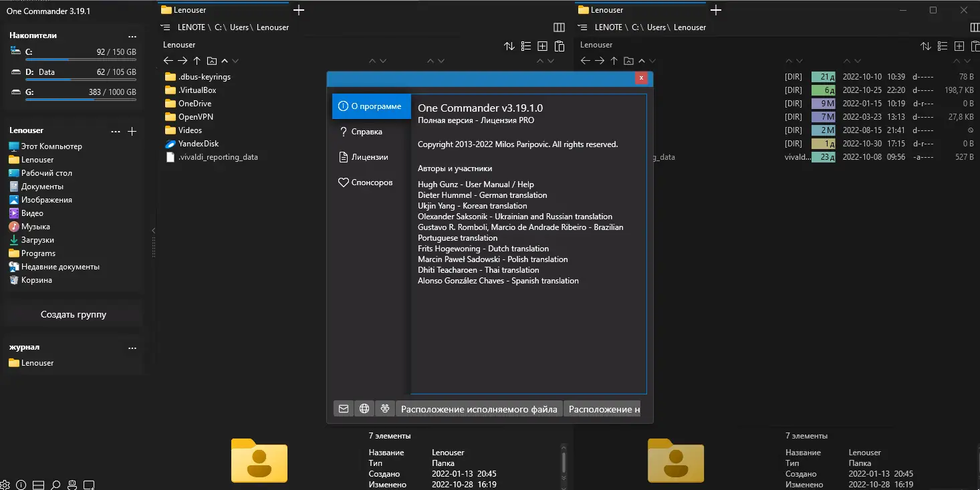Go back in the left pane

[x=168, y=61]
